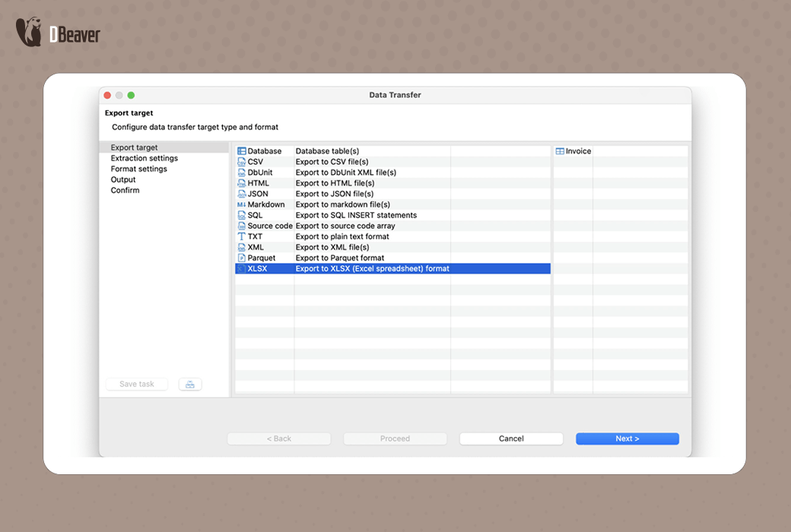The height and width of the screenshot is (532, 791).
Task: Select the XML export description row
Action: [x=332, y=247]
